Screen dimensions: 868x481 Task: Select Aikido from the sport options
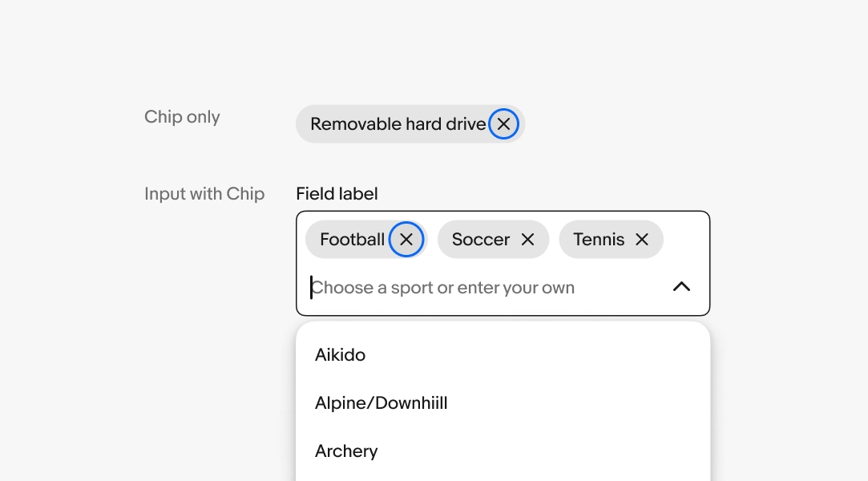340,355
